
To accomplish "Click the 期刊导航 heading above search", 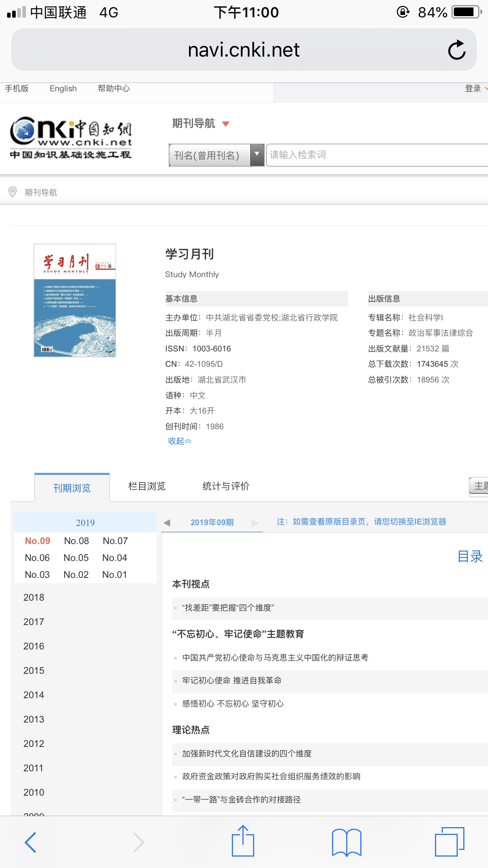I will click(x=194, y=123).
